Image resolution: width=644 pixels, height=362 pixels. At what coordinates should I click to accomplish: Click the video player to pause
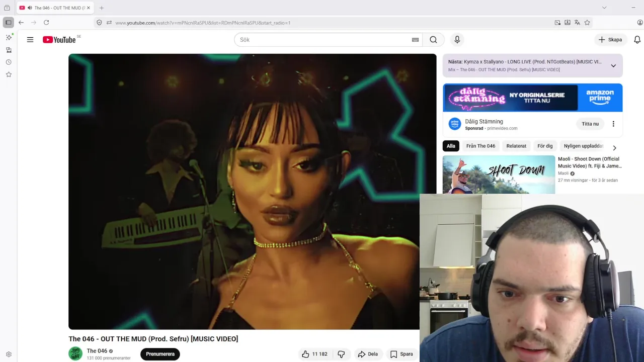252,192
